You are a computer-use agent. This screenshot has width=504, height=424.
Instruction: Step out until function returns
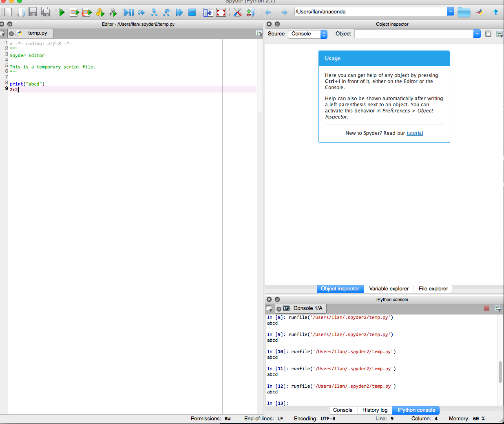tap(166, 13)
